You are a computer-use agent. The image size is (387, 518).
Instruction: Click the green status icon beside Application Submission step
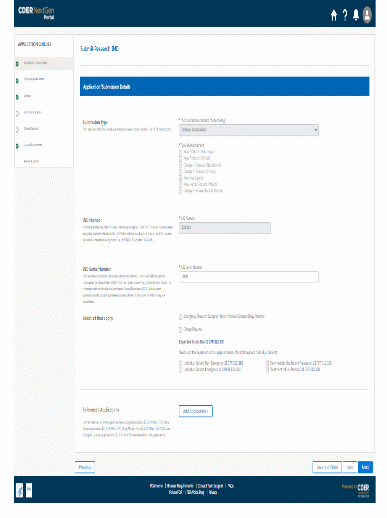click(x=17, y=63)
